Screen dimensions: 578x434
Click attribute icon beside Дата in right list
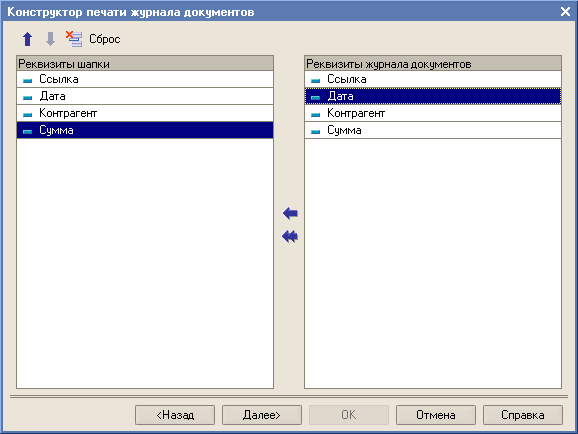[316, 97]
